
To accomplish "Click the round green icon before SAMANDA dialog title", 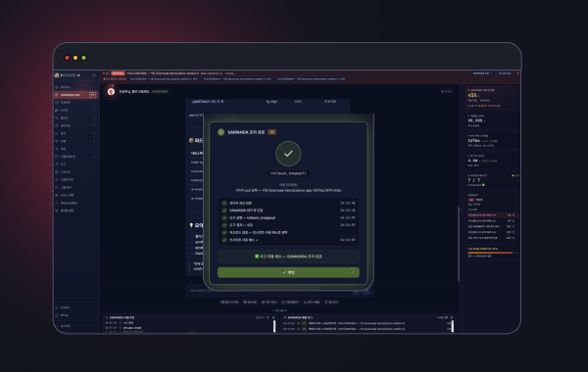I will 220,132.
